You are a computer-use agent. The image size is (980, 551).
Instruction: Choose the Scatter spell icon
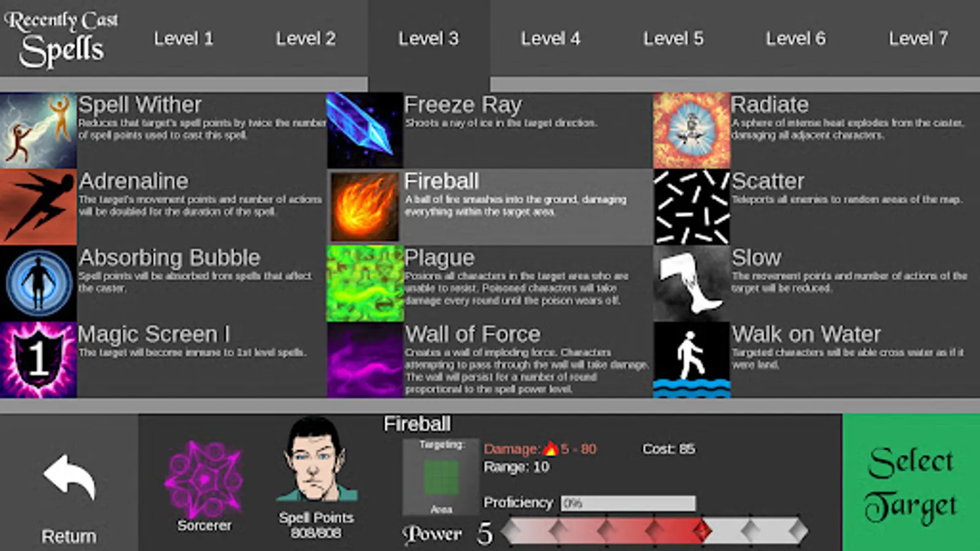point(692,207)
